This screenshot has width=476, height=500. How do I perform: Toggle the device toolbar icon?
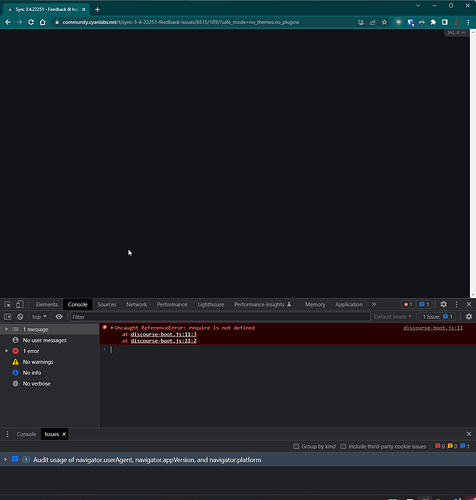20,304
